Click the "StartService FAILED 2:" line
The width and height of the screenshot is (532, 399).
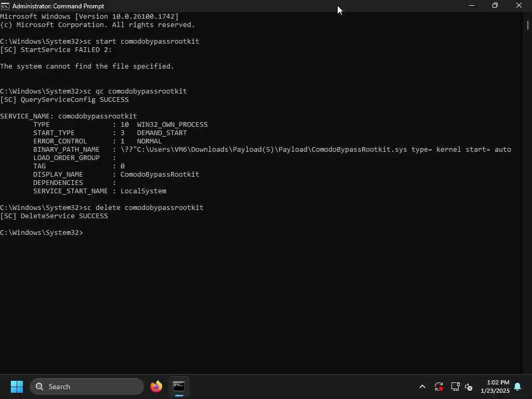pyautogui.click(x=56, y=50)
